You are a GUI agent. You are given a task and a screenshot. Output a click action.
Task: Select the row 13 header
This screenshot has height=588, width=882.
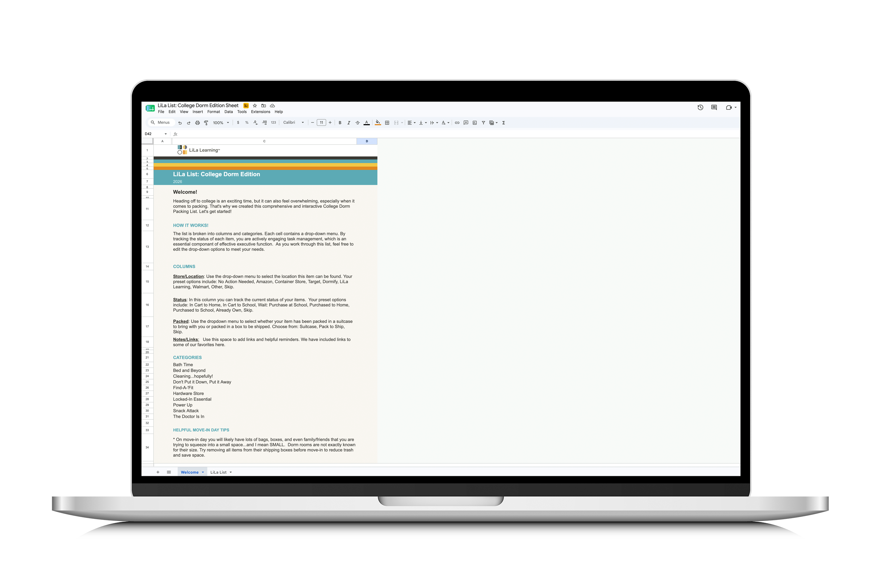(147, 247)
